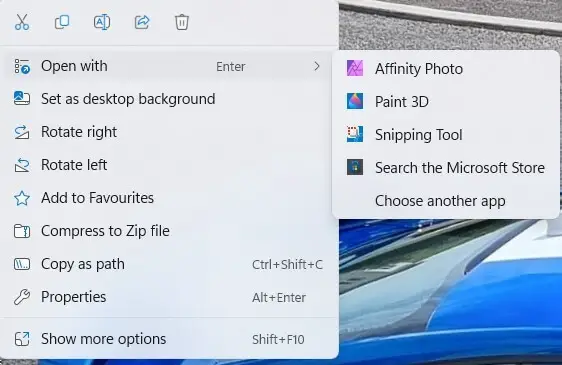This screenshot has width=562, height=365.
Task: Click the Delete trash bin icon
Action: [x=182, y=22]
